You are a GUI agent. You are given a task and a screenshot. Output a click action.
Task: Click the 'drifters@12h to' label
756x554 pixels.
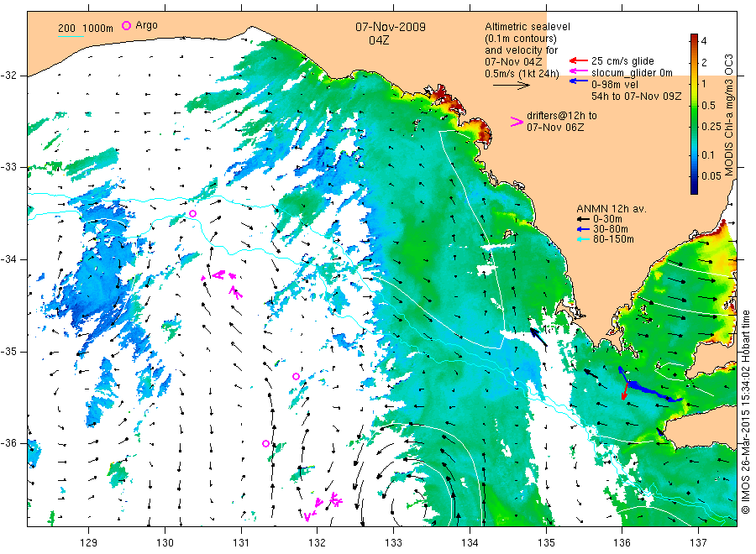point(562,116)
